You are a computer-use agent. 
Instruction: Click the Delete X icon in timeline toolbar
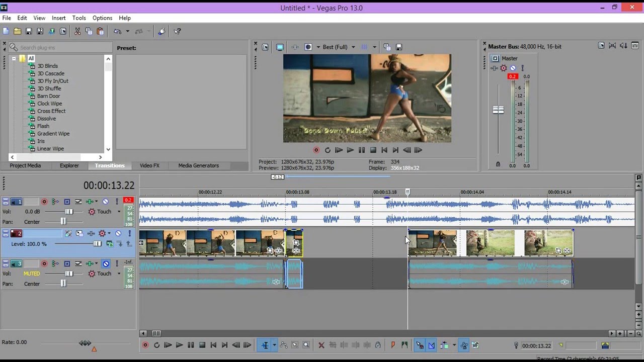coord(321,345)
